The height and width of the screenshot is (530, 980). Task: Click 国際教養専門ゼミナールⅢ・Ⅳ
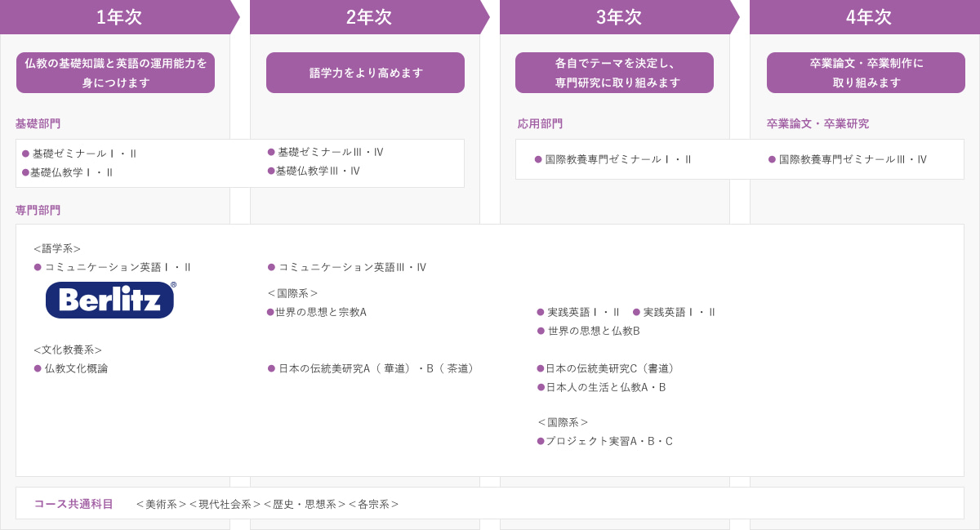(852, 159)
